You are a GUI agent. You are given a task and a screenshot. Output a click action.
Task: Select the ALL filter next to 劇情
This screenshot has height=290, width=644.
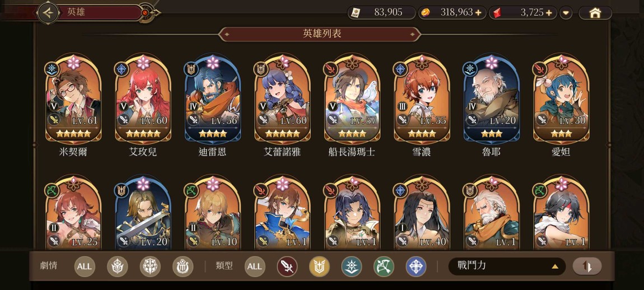click(x=85, y=266)
